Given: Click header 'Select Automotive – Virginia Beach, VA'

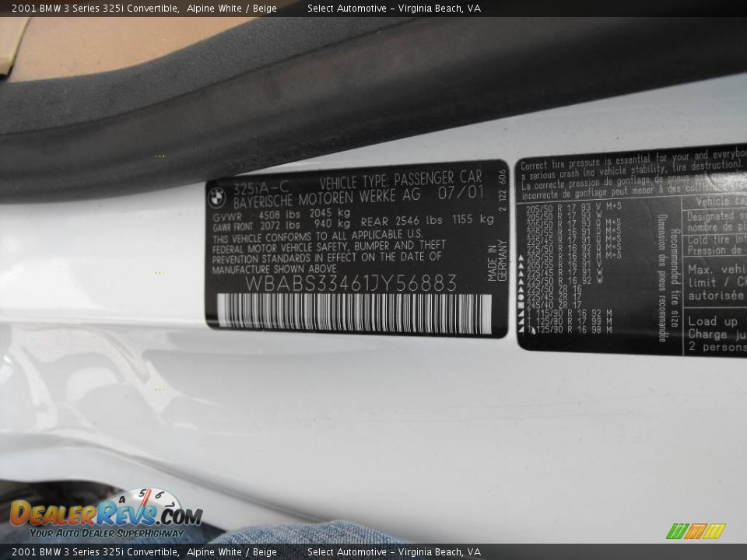Looking at the screenshot, I should point(394,8).
